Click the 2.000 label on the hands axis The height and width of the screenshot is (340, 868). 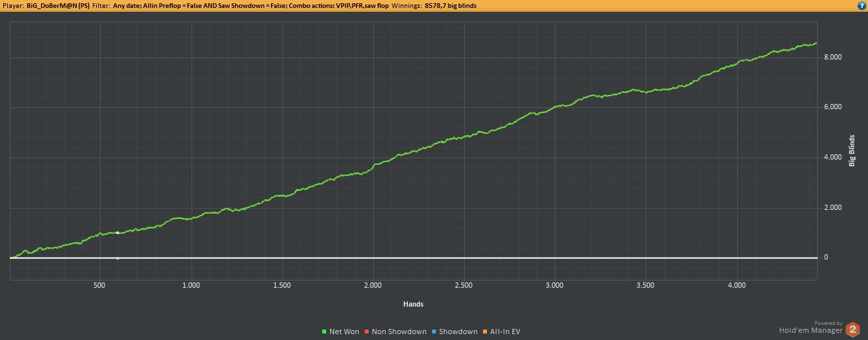(373, 286)
